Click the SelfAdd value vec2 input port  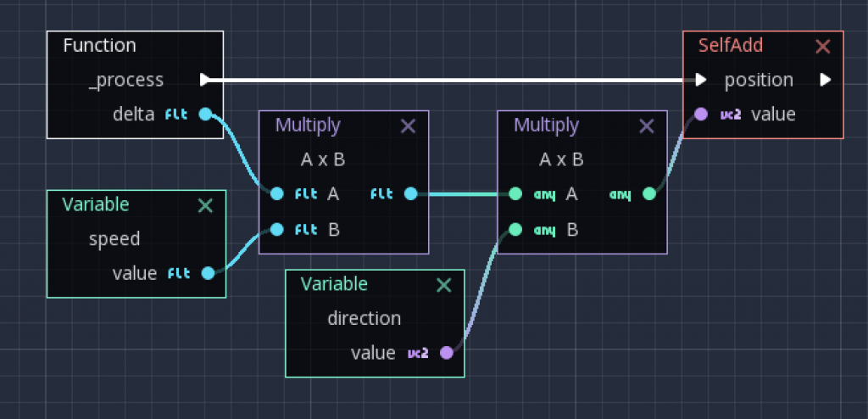click(x=701, y=114)
